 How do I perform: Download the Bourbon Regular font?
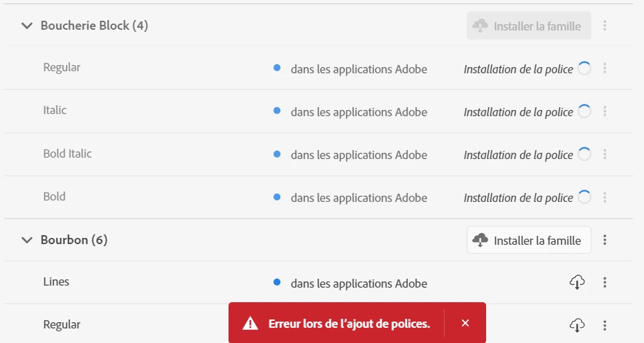[577, 325]
